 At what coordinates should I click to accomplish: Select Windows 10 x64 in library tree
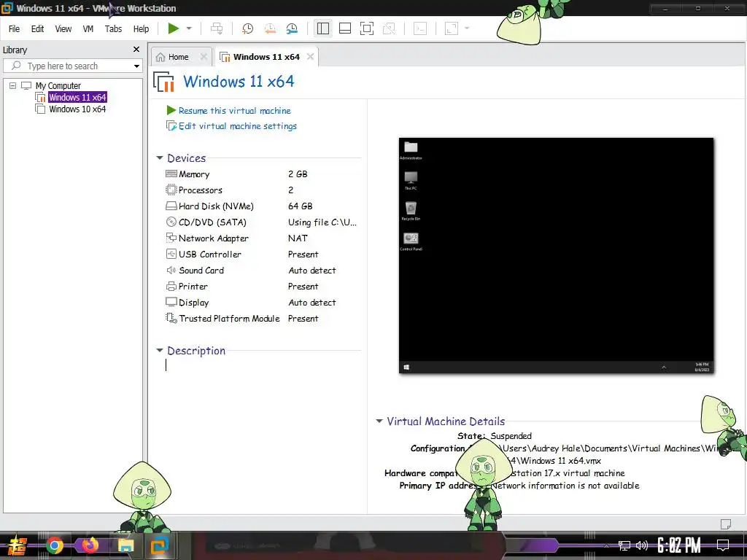pyautogui.click(x=77, y=109)
